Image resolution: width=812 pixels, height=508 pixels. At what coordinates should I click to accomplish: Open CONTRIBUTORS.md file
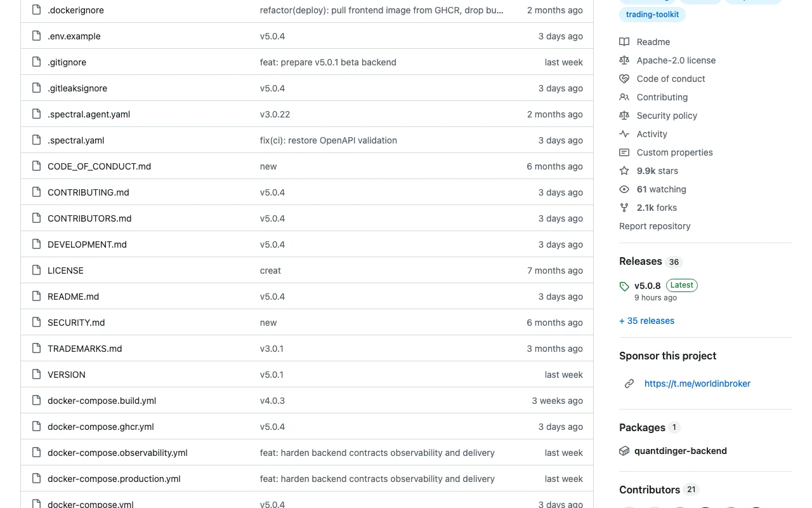[x=89, y=218]
